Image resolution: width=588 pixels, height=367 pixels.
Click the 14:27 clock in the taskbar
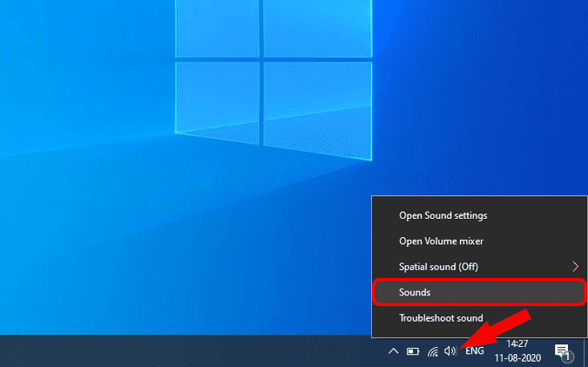517,344
